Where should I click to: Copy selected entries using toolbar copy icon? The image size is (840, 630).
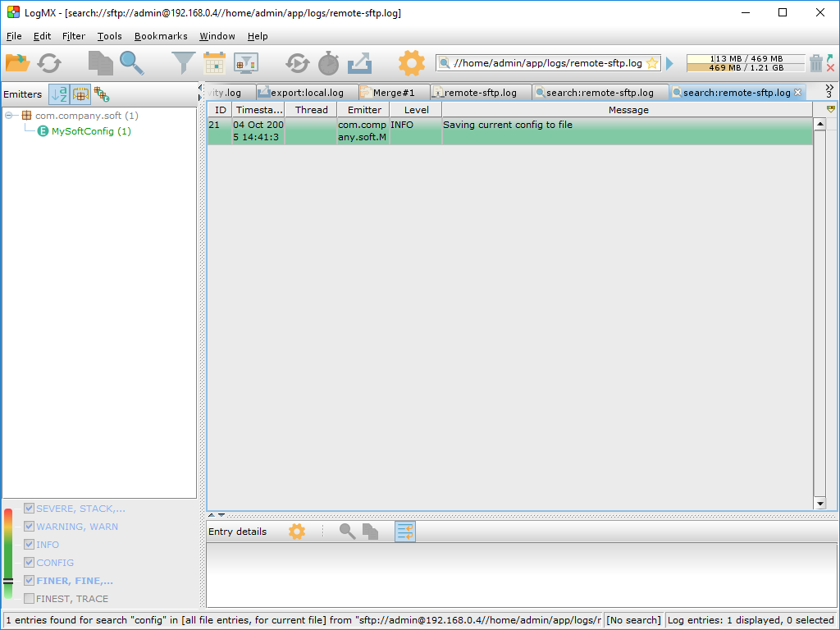[100, 63]
